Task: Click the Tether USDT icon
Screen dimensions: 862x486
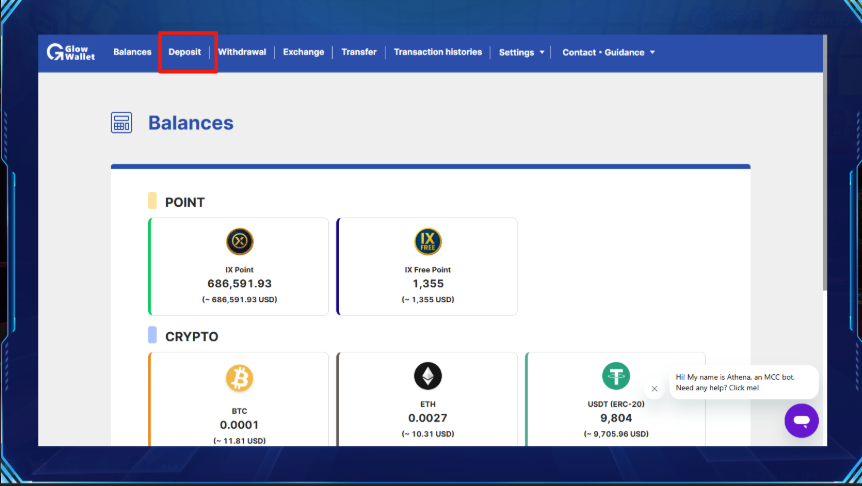Action: coord(616,376)
